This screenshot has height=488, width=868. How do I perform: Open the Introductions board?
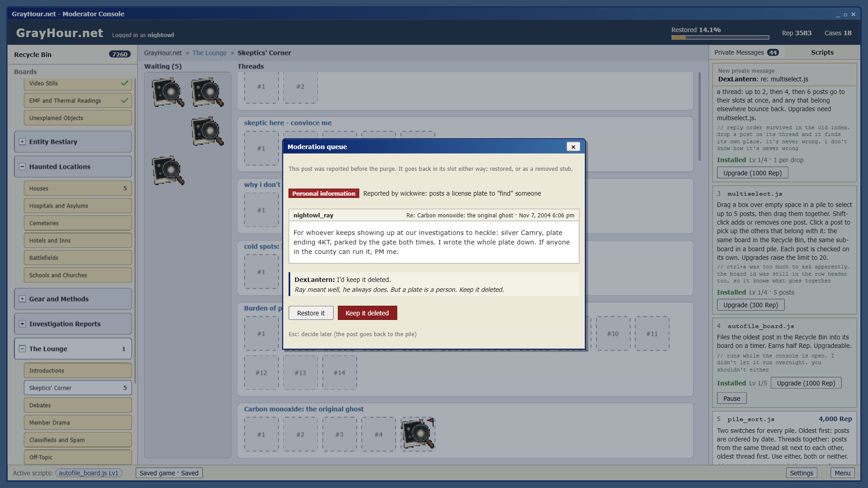click(78, 371)
